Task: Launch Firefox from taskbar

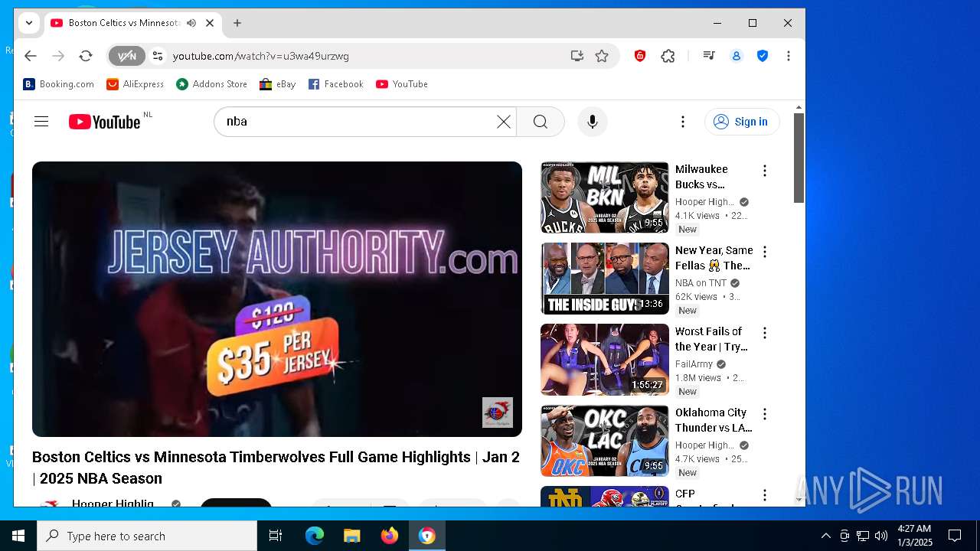Action: pyautogui.click(x=389, y=536)
